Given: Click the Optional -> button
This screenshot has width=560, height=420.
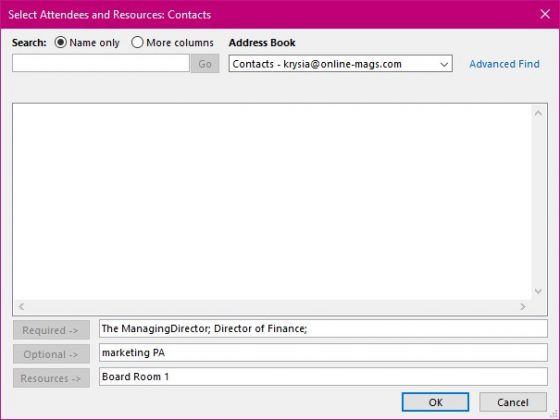Looking at the screenshot, I should pyautogui.click(x=51, y=354).
